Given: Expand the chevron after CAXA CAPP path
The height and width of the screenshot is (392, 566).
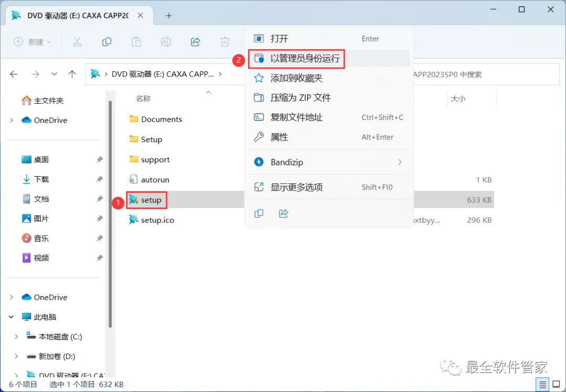Looking at the screenshot, I should click(220, 74).
